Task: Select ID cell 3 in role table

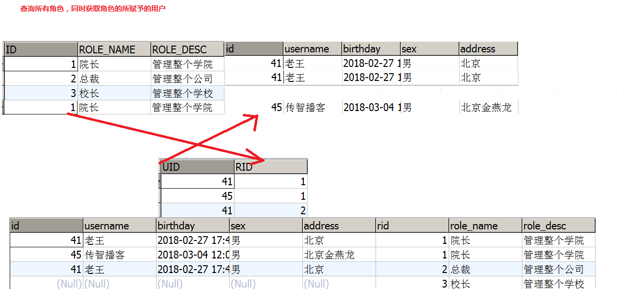Action: point(41,93)
